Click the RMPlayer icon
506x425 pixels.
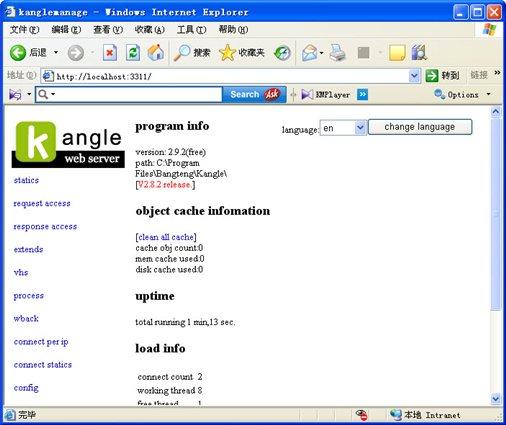click(307, 95)
